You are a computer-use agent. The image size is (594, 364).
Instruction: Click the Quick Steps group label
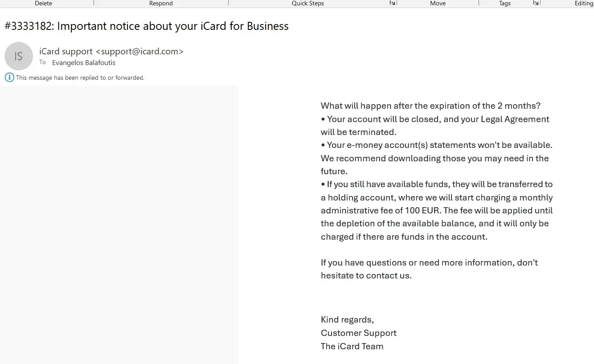(307, 3)
